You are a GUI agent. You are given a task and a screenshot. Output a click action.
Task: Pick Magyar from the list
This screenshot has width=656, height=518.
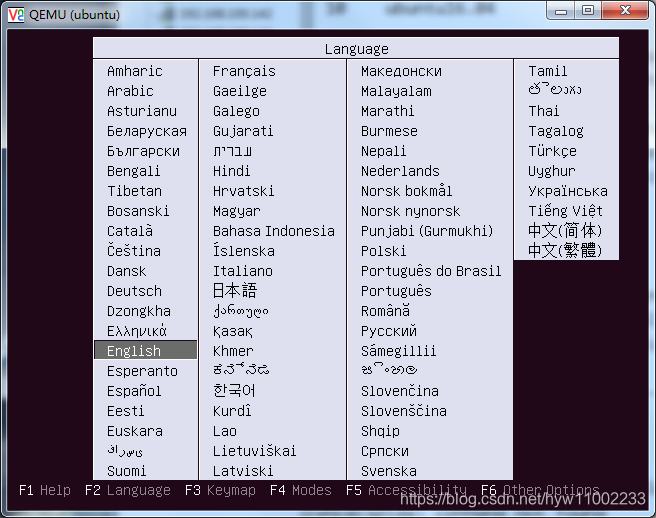tap(236, 211)
